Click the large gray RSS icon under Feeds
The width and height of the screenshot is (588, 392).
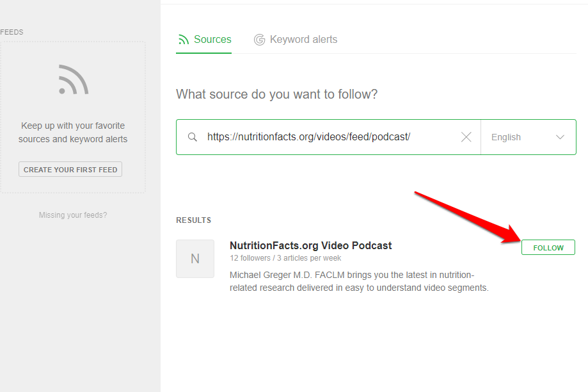(x=73, y=80)
